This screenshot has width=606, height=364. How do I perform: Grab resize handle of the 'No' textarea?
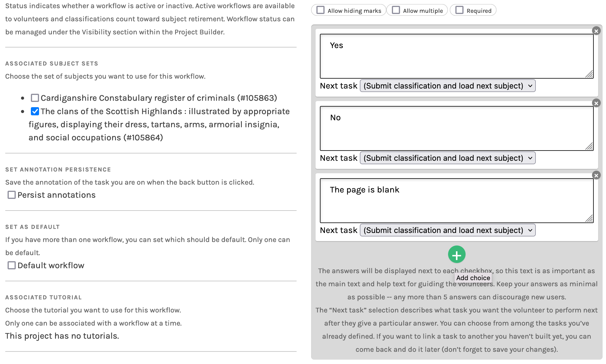[589, 146]
